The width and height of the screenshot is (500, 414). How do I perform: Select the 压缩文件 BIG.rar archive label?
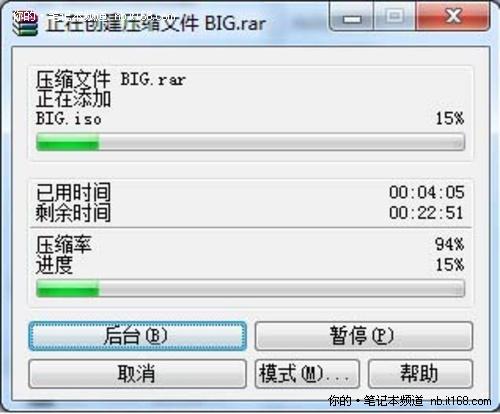[111, 80]
